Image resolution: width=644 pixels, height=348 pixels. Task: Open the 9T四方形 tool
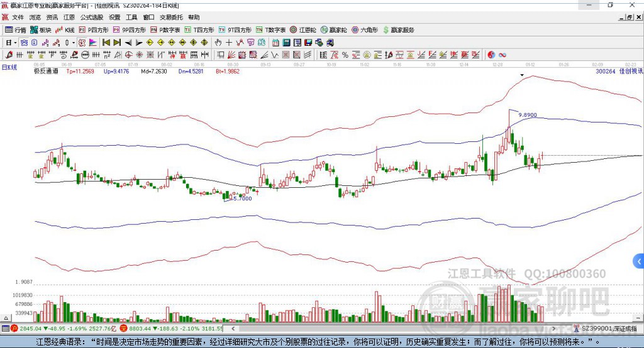tap(235, 30)
